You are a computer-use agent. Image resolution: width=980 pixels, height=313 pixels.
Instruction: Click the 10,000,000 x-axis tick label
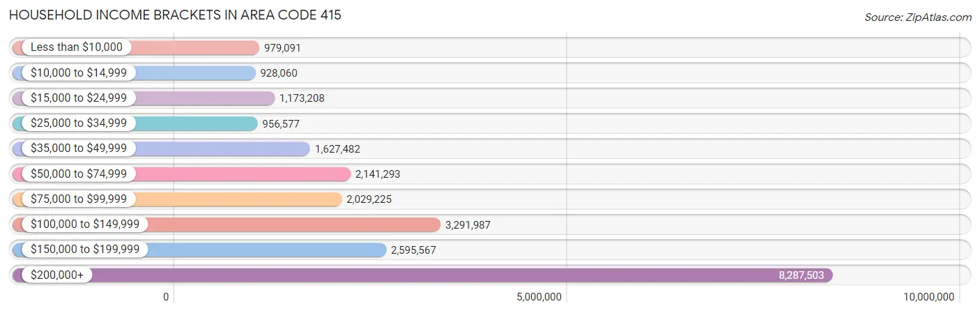pyautogui.click(x=928, y=298)
